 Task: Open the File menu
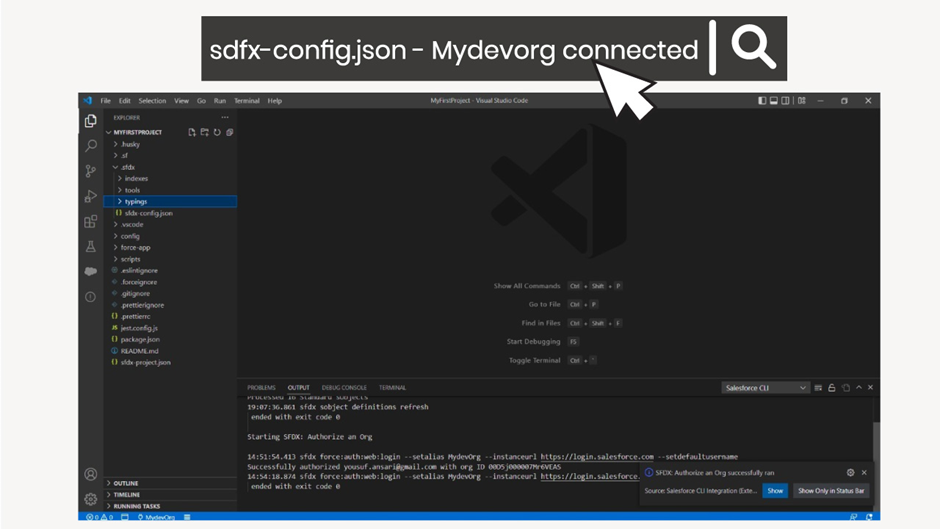(x=106, y=101)
